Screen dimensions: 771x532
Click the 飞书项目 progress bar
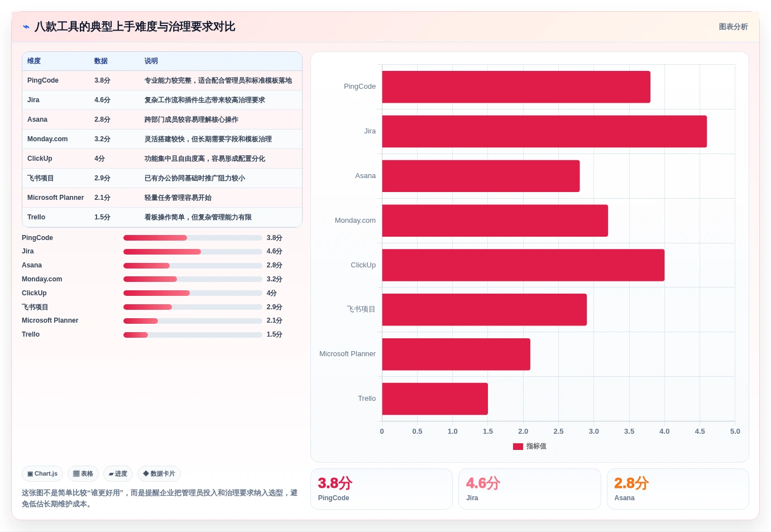pyautogui.click(x=193, y=307)
